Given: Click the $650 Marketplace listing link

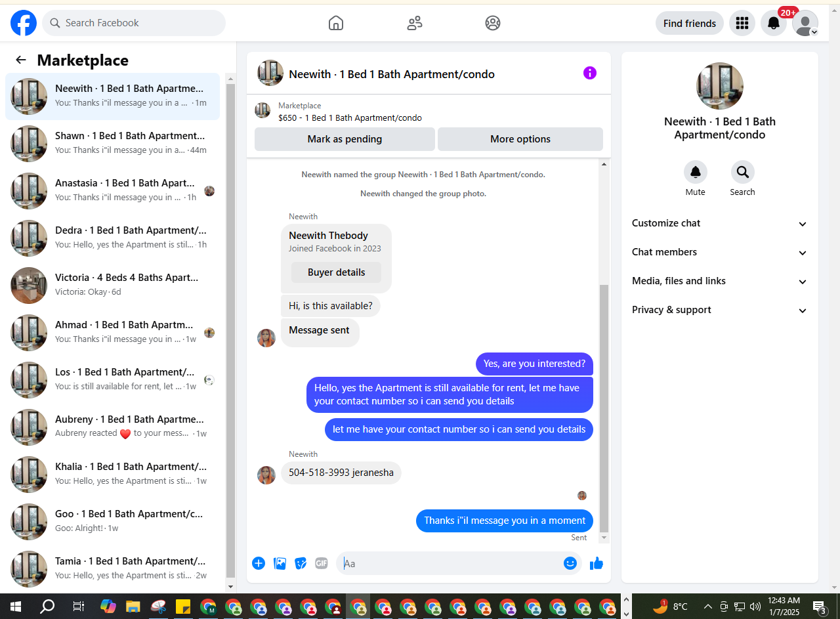Looking at the screenshot, I should point(350,118).
